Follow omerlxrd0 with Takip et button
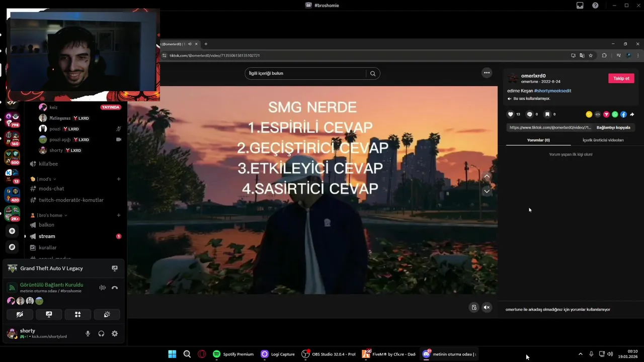 (621, 78)
